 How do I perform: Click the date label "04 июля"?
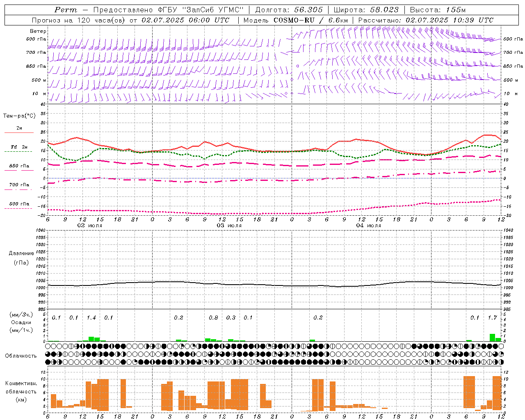(x=369, y=226)
